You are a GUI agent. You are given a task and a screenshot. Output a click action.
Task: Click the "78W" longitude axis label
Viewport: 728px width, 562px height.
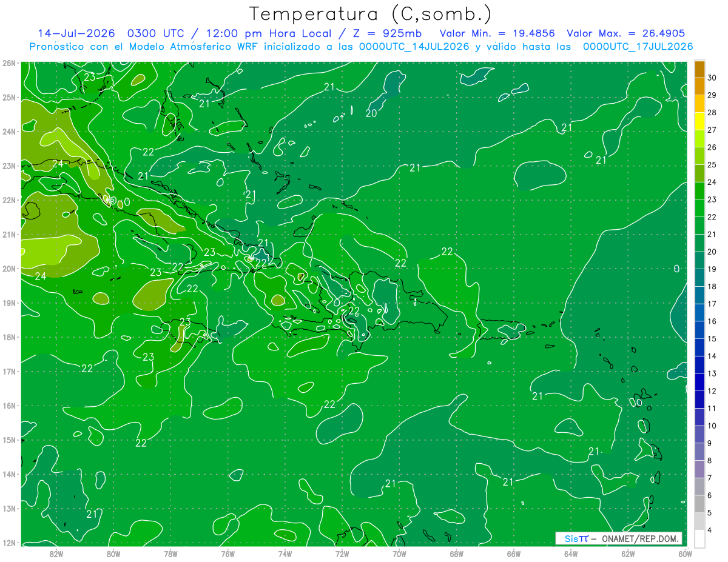coord(170,553)
